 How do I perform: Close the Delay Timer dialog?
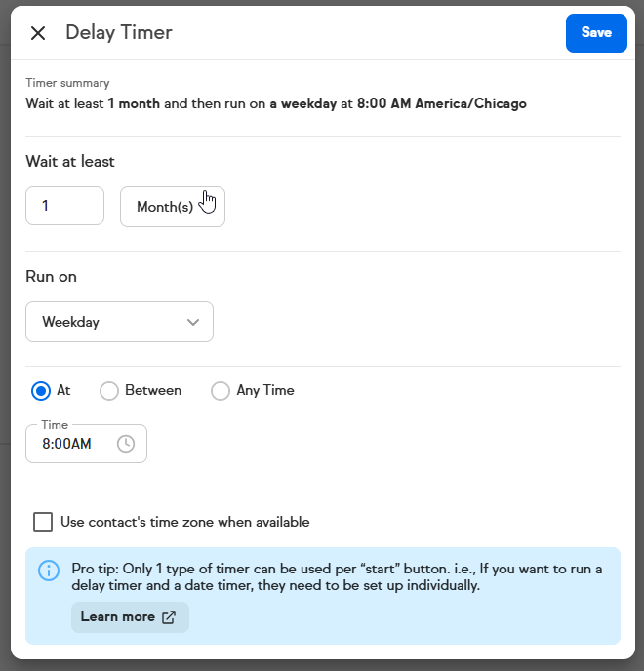[x=38, y=33]
